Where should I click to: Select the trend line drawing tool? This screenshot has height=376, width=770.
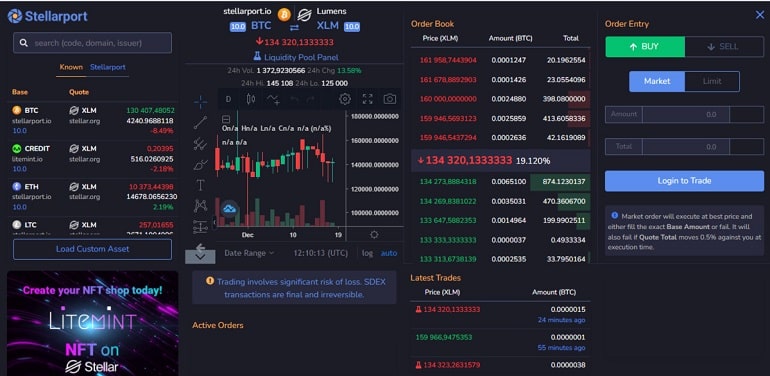coord(200,123)
